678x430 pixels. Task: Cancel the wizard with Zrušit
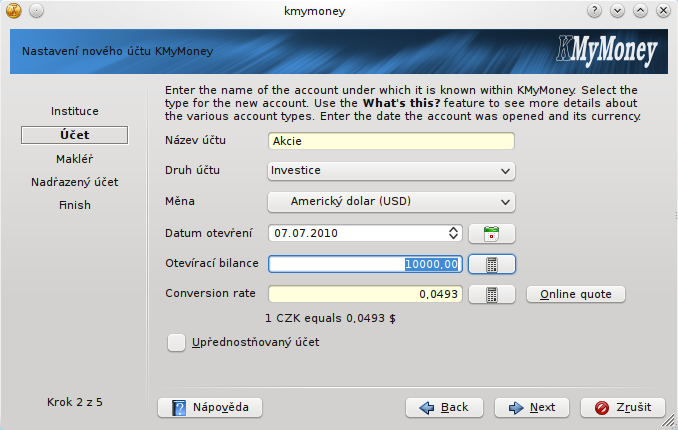(623, 408)
